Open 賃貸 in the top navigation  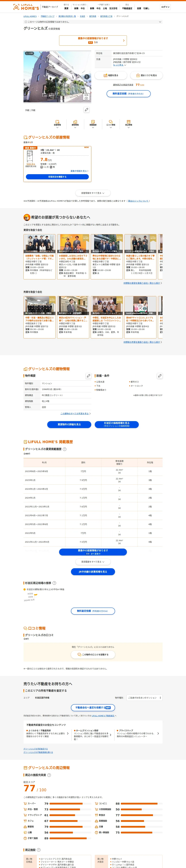66,8
